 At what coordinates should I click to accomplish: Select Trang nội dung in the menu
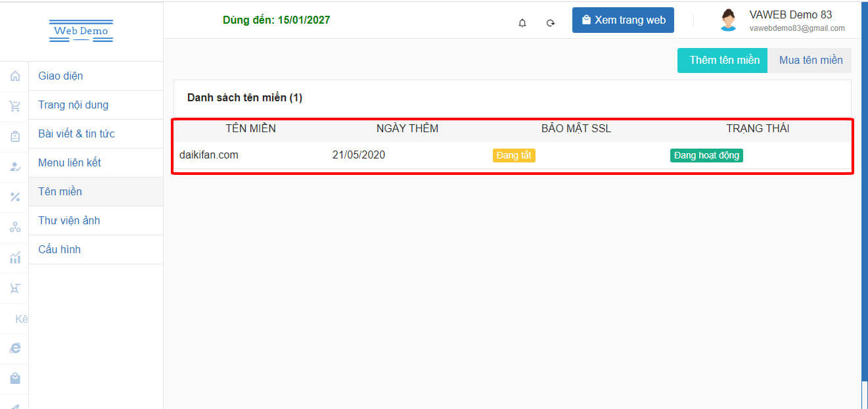click(73, 105)
